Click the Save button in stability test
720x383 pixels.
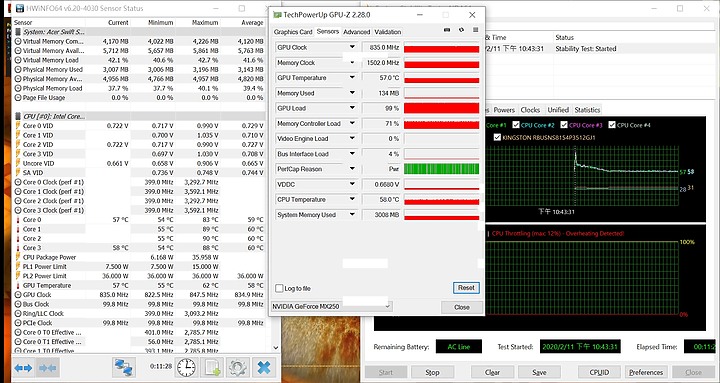[540, 372]
